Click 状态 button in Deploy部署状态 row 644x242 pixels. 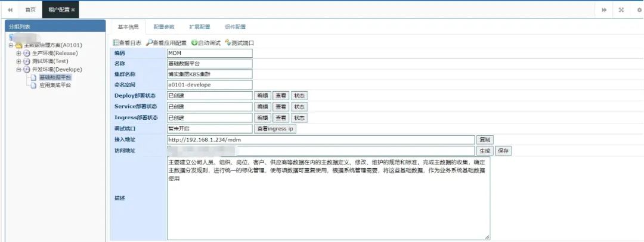(x=299, y=95)
